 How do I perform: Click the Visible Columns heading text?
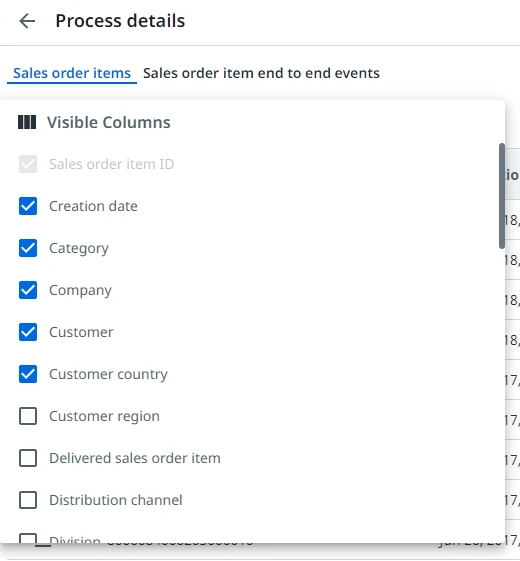(109, 122)
